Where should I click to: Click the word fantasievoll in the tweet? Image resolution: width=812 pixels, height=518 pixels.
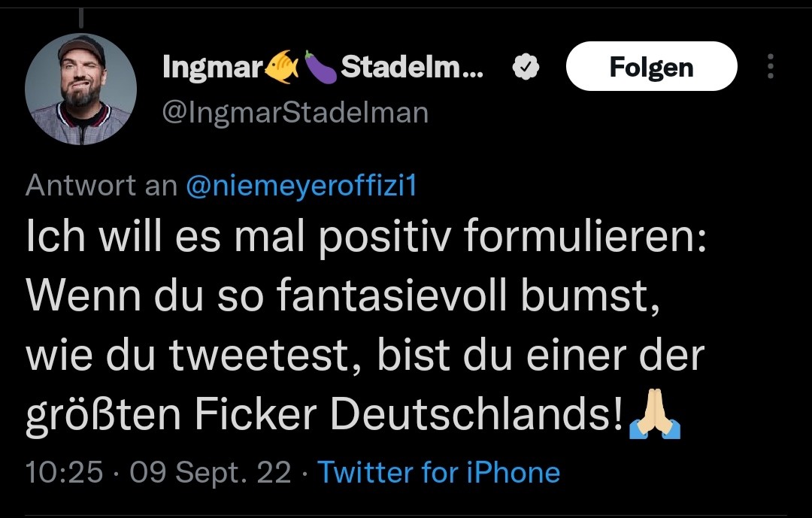tap(392, 296)
